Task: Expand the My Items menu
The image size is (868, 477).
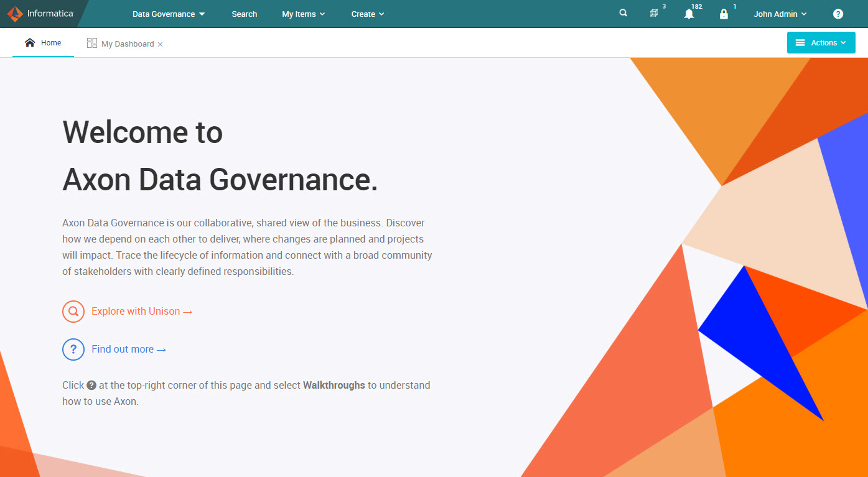Action: coord(304,14)
